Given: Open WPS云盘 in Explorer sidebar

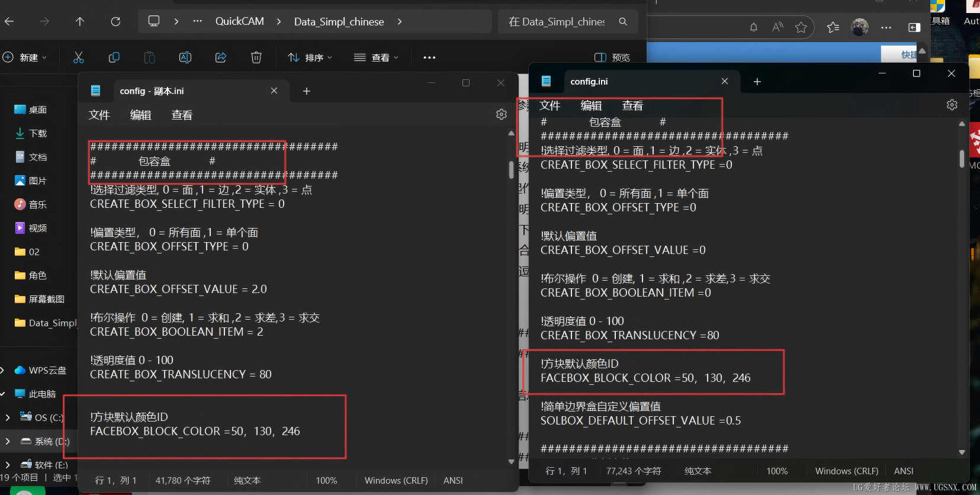Looking at the screenshot, I should [40, 370].
